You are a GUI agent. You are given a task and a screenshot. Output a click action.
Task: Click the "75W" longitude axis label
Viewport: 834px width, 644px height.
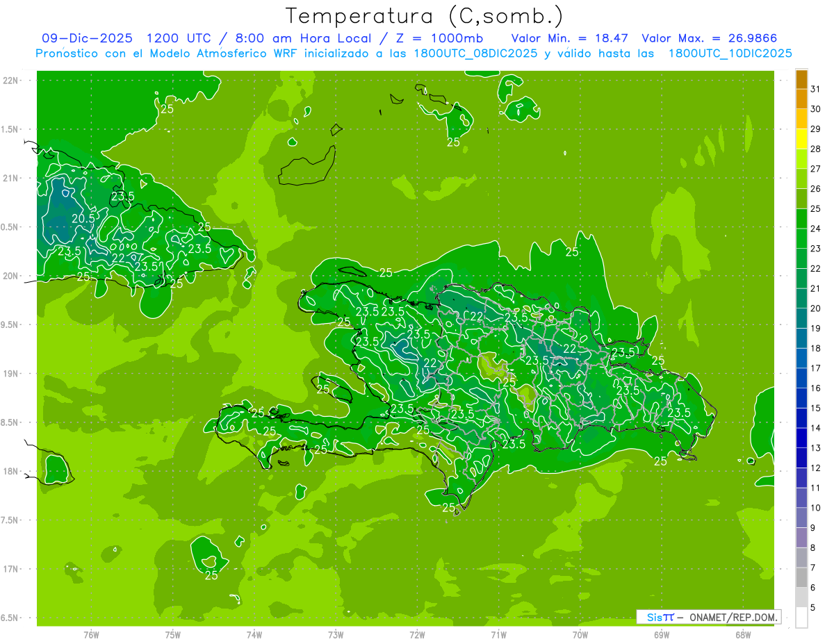(x=172, y=634)
